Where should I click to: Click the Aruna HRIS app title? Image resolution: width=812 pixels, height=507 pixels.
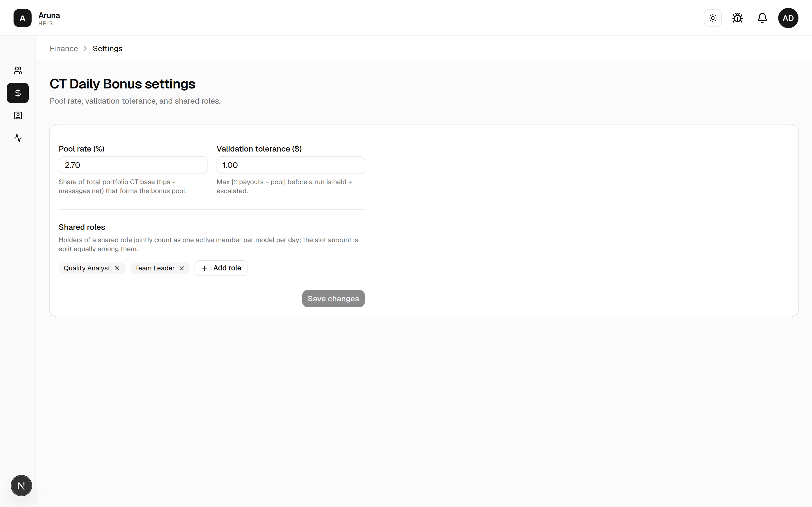49,19
